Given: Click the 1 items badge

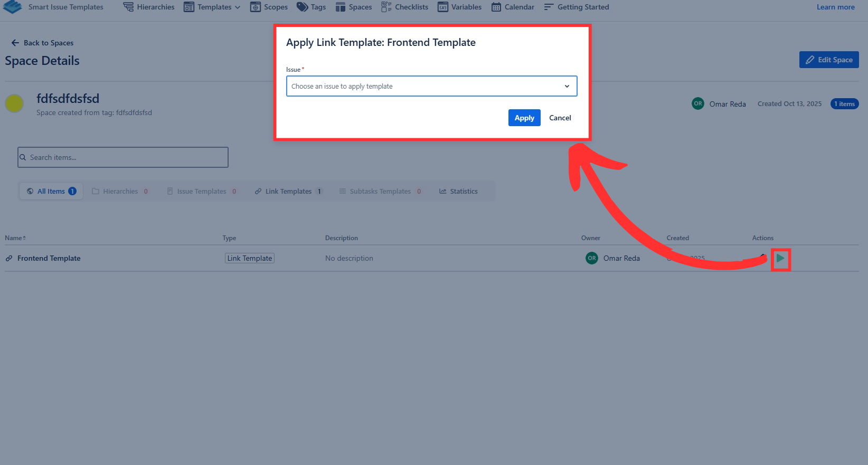Looking at the screenshot, I should click(844, 104).
